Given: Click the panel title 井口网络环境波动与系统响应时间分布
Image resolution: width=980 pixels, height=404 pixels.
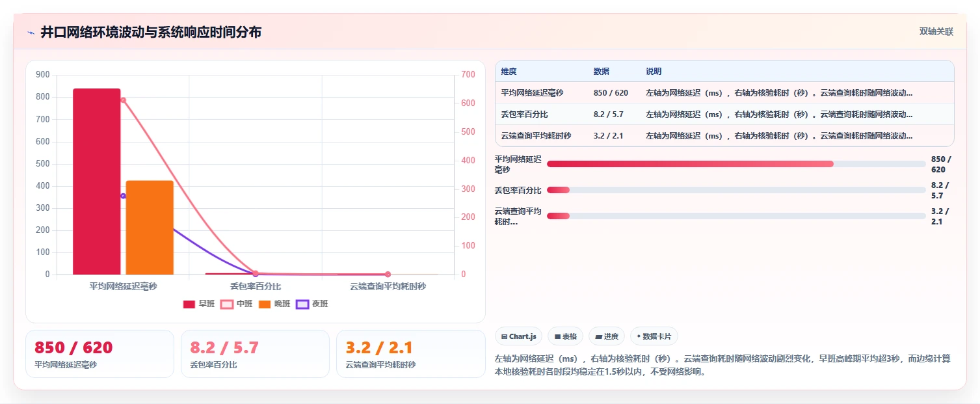Looking at the screenshot, I should [x=151, y=32].
